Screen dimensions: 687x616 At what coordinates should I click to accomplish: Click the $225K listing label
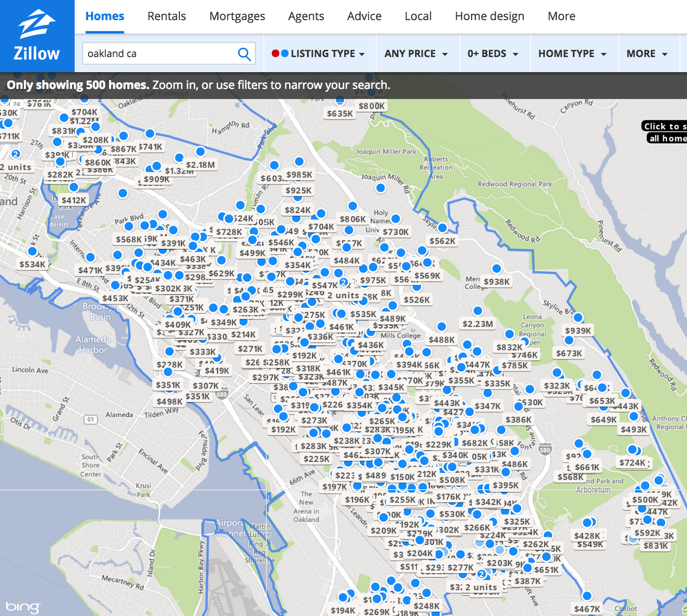coord(316,459)
